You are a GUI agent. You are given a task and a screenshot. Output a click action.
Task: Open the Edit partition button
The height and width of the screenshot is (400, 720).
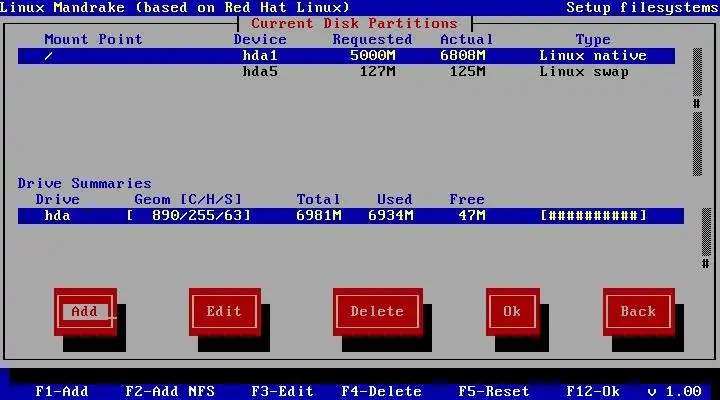(x=225, y=312)
